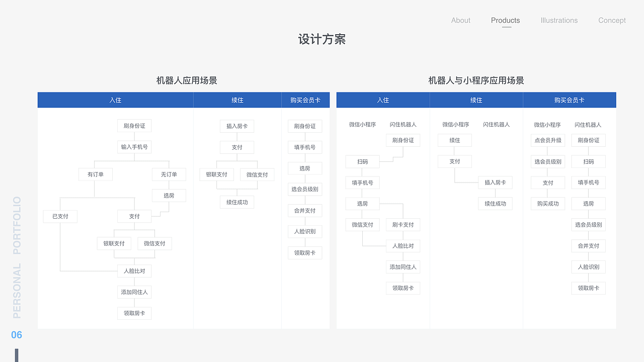Click 扫码 node in 机器人与小程序 入住 flow
The width and height of the screenshot is (644, 362).
(362, 162)
